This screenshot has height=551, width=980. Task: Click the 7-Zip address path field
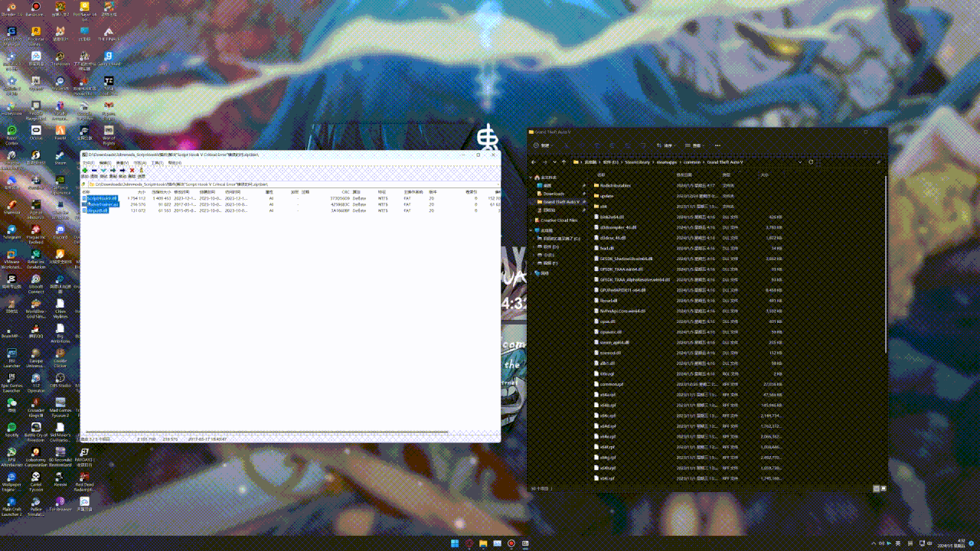pyautogui.click(x=293, y=184)
